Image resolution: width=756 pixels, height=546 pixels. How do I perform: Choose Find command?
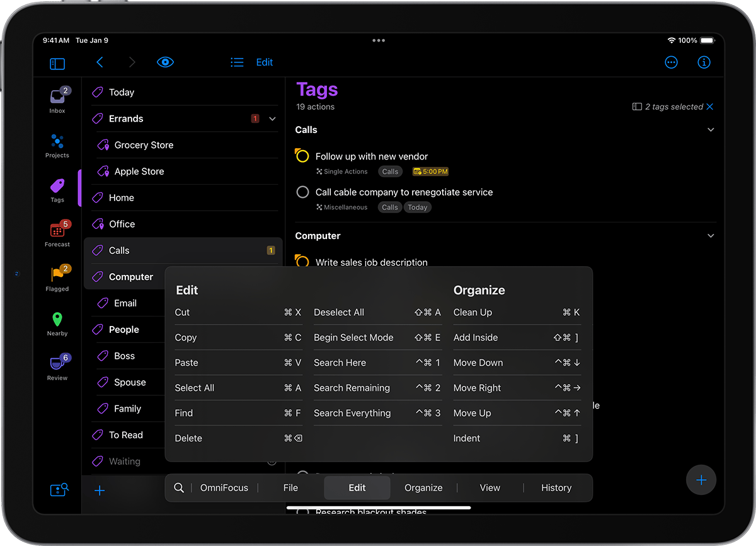[x=238, y=413]
